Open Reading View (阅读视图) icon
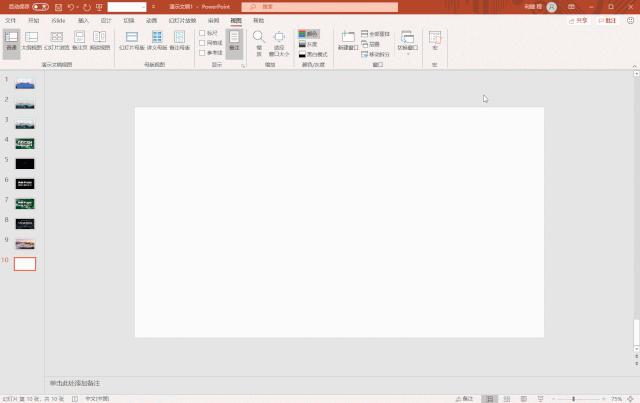The height and width of the screenshot is (403, 640). coord(100,40)
